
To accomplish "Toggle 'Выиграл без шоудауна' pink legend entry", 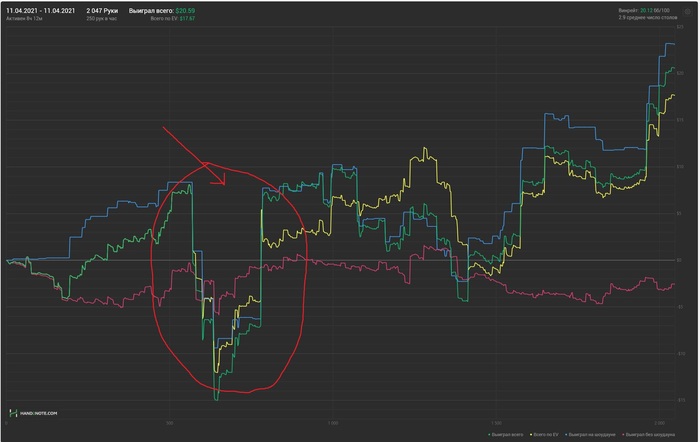I will point(648,434).
